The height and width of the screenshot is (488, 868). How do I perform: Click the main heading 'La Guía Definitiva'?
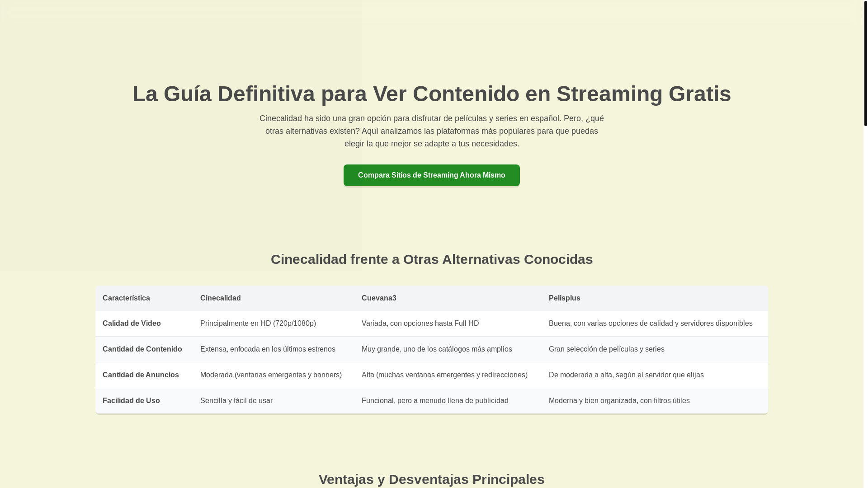click(x=431, y=94)
